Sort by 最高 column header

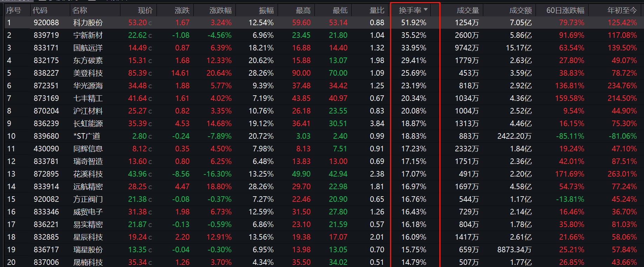point(303,11)
